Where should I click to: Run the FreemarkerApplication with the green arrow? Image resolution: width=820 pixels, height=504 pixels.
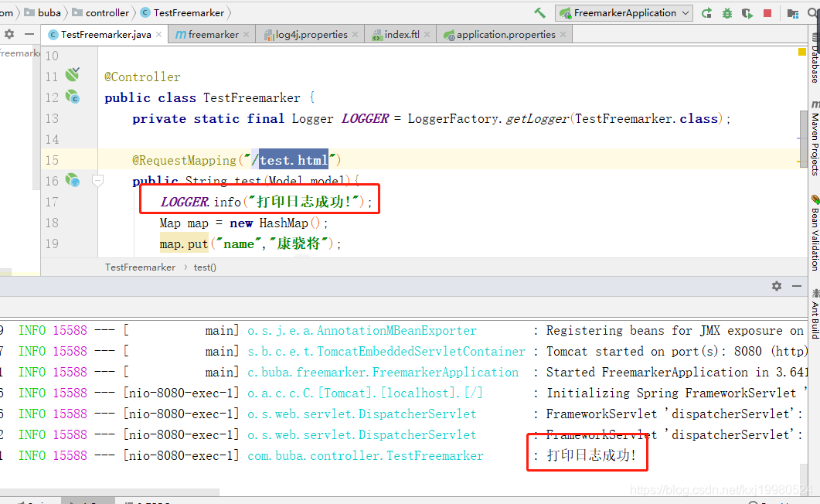coord(707,12)
